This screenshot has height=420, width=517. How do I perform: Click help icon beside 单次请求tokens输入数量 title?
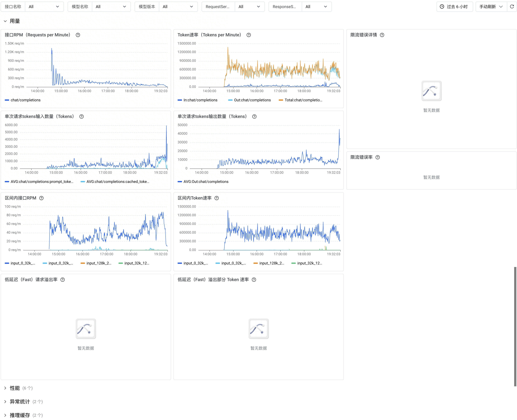[x=82, y=116]
